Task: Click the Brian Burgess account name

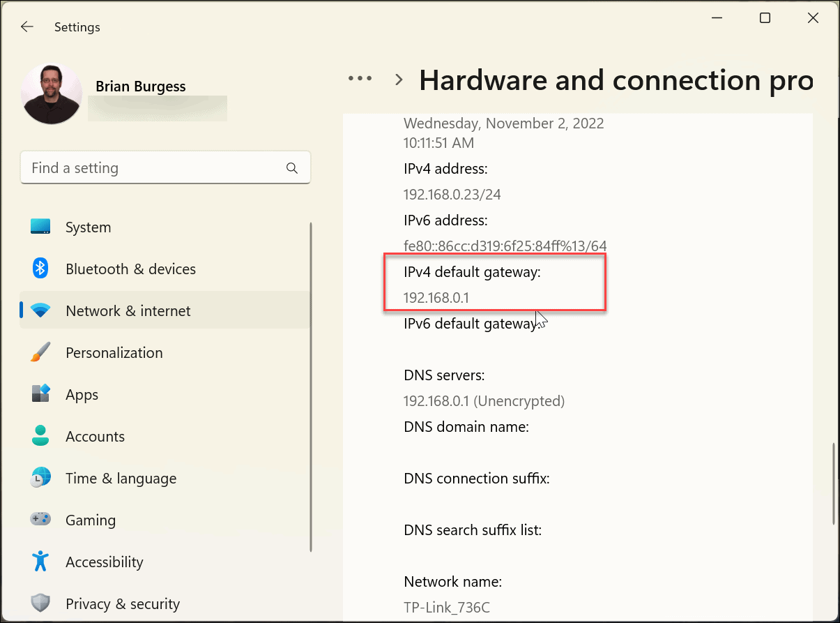Action: [139, 86]
